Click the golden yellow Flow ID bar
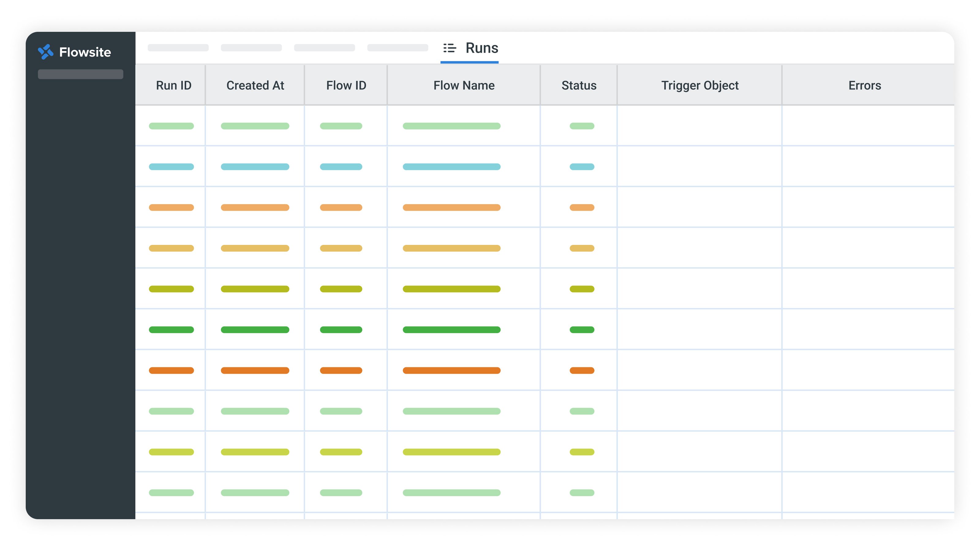This screenshot has width=980, height=551. click(341, 248)
